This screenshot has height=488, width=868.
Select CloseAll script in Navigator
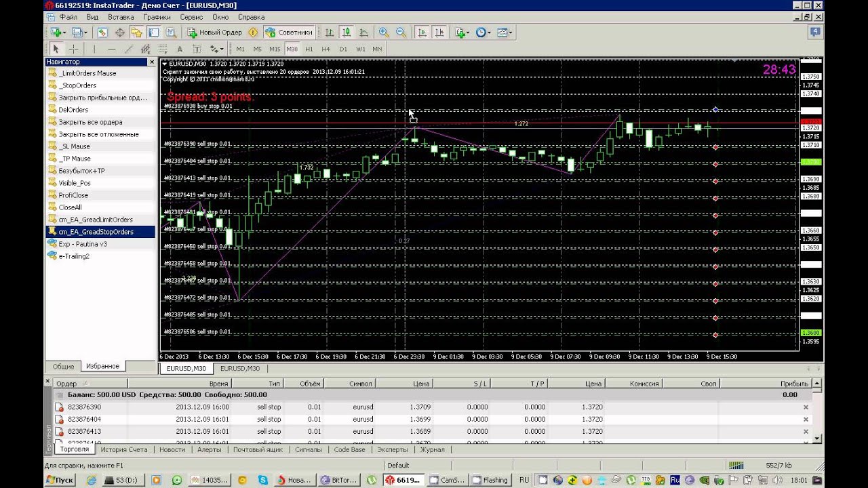coord(70,207)
